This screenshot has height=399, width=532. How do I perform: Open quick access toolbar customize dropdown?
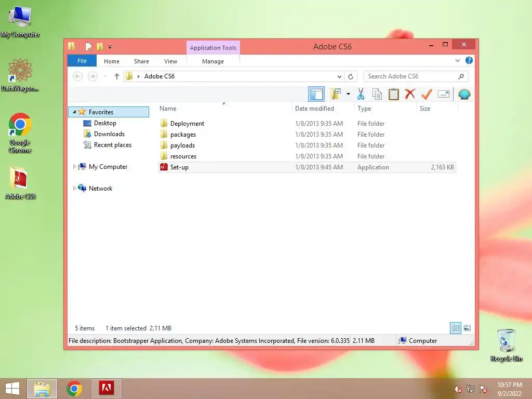coord(110,47)
